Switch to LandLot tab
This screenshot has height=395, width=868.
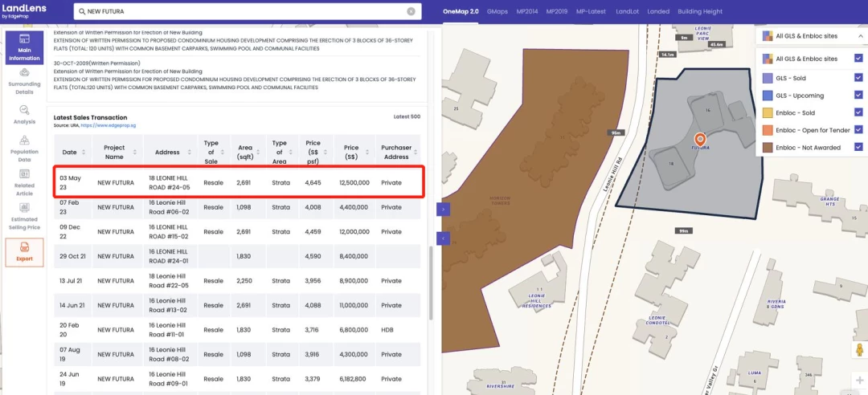coord(627,11)
